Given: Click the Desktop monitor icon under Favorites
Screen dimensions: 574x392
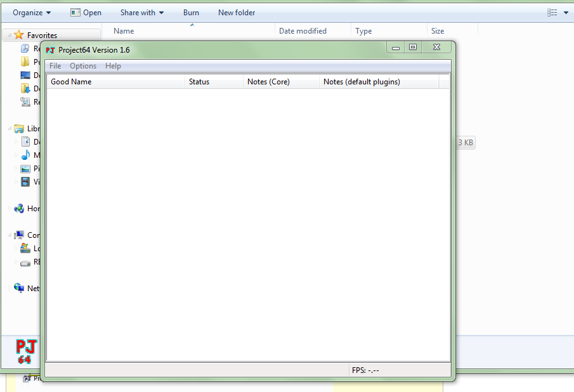Looking at the screenshot, I should (x=25, y=75).
